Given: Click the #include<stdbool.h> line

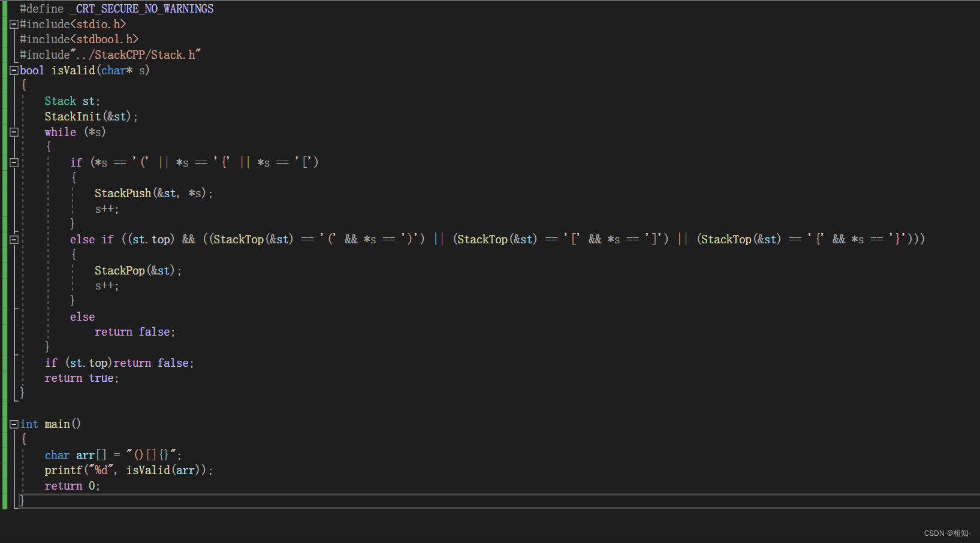Looking at the screenshot, I should point(79,39).
